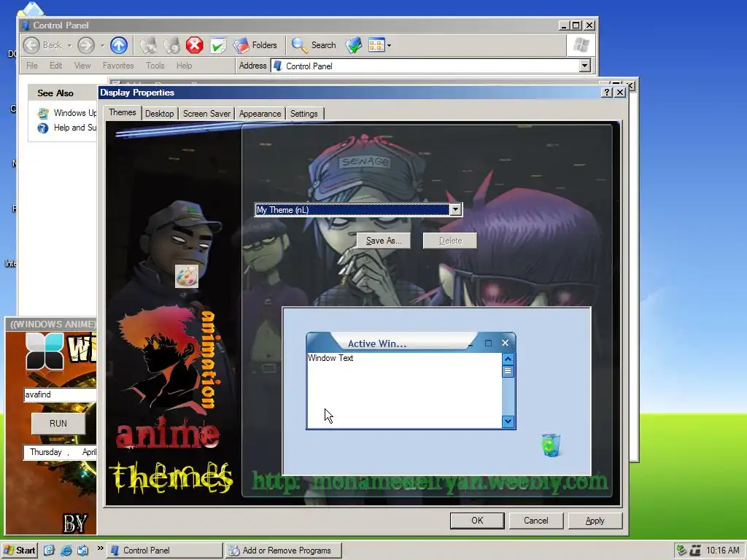This screenshot has height=560, width=747.
Task: Open the Edit menu
Action: click(55, 66)
